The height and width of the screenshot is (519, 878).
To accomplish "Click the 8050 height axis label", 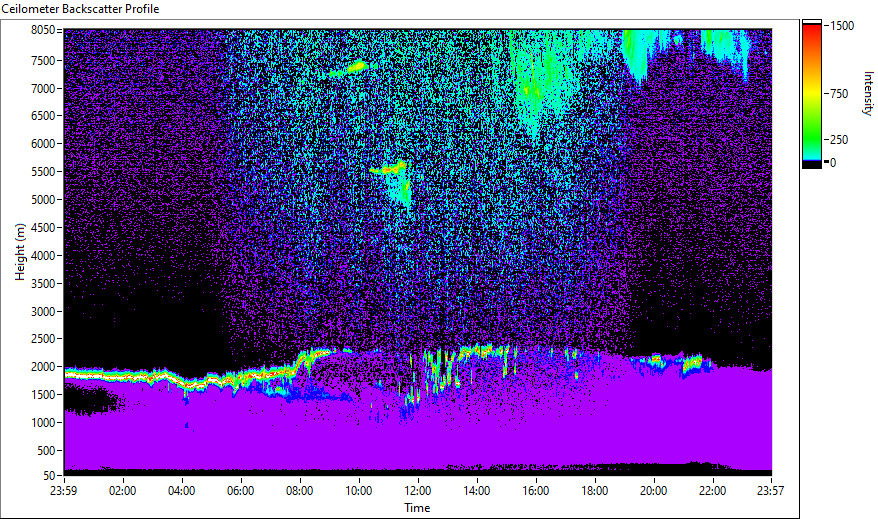I will coord(43,30).
